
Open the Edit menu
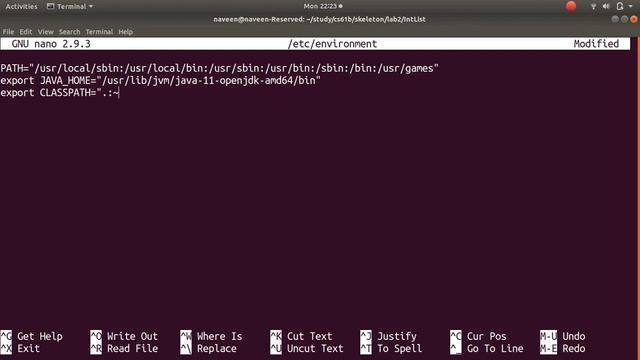25,32
